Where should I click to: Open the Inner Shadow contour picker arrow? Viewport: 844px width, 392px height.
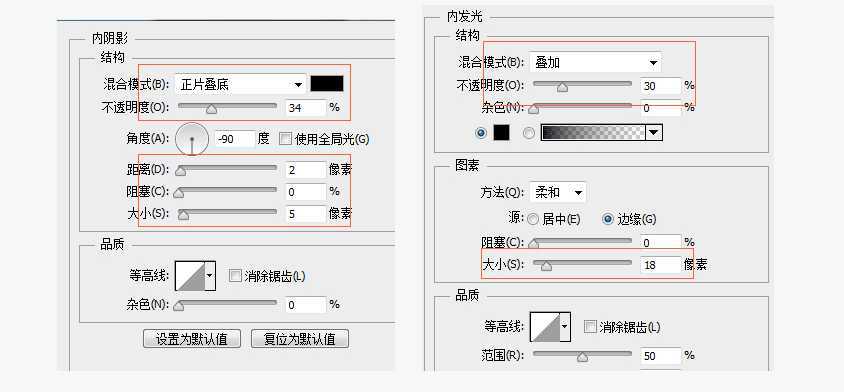tap(210, 276)
